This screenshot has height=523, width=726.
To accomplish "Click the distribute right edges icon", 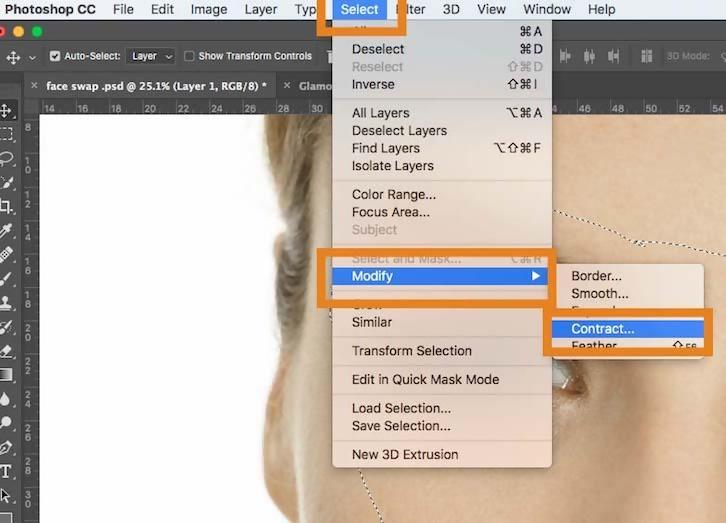I will pyautogui.click(x=613, y=56).
